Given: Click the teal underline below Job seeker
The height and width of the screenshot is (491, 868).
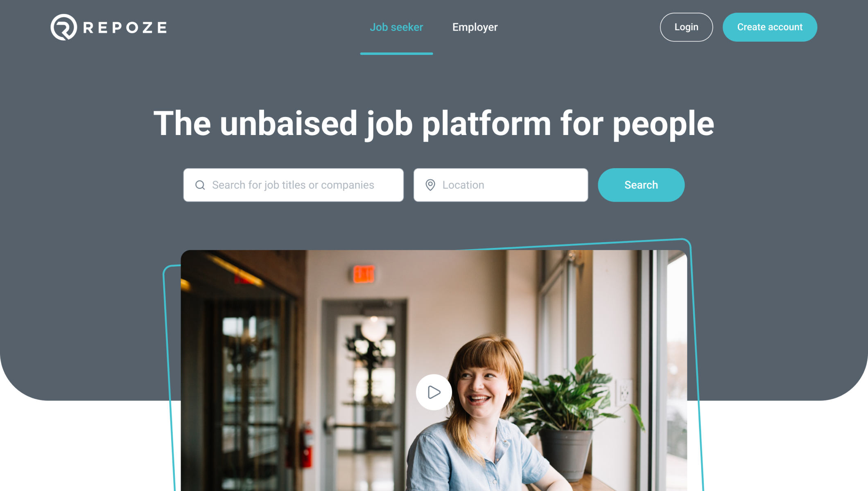Looking at the screenshot, I should coord(396,54).
